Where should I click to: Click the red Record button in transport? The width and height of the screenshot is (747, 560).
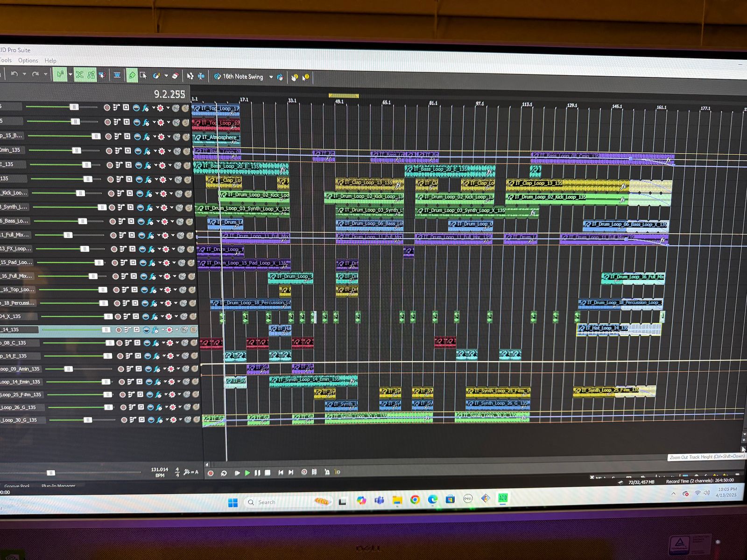point(211,473)
